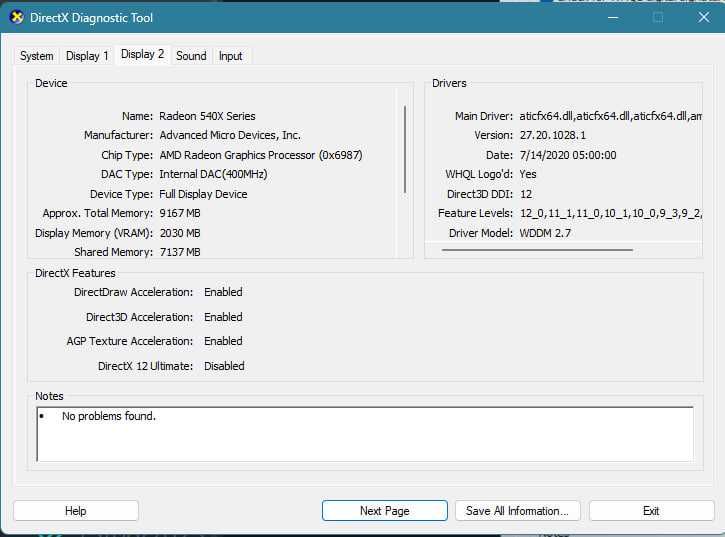
Task: Click DirectX 12 Ultimate 'Disabled' value
Action: [x=224, y=366]
